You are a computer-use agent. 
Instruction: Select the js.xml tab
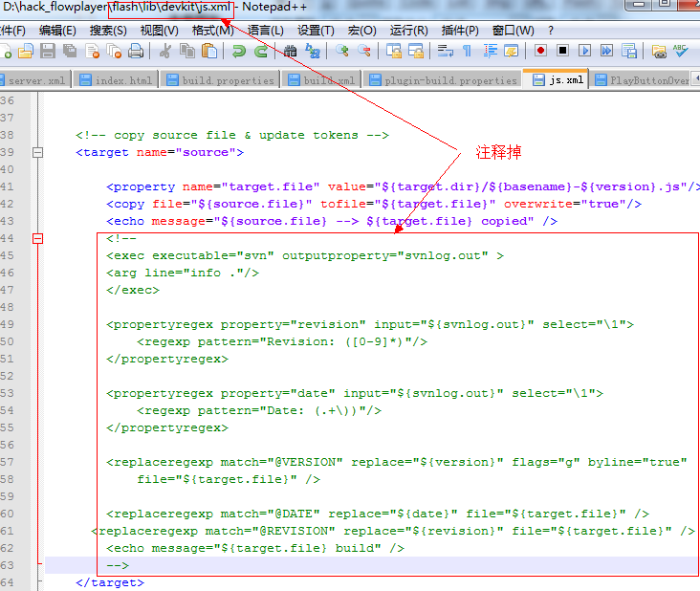click(556, 79)
